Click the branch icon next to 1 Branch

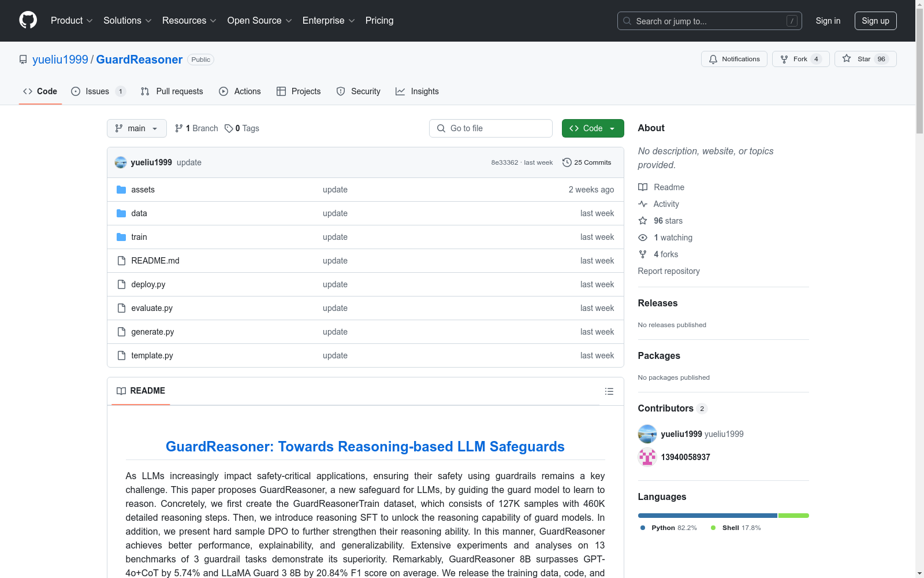pyautogui.click(x=179, y=128)
